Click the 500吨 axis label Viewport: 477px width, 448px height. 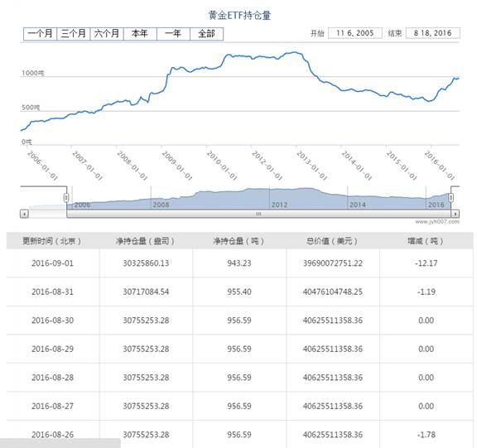[x=31, y=108]
